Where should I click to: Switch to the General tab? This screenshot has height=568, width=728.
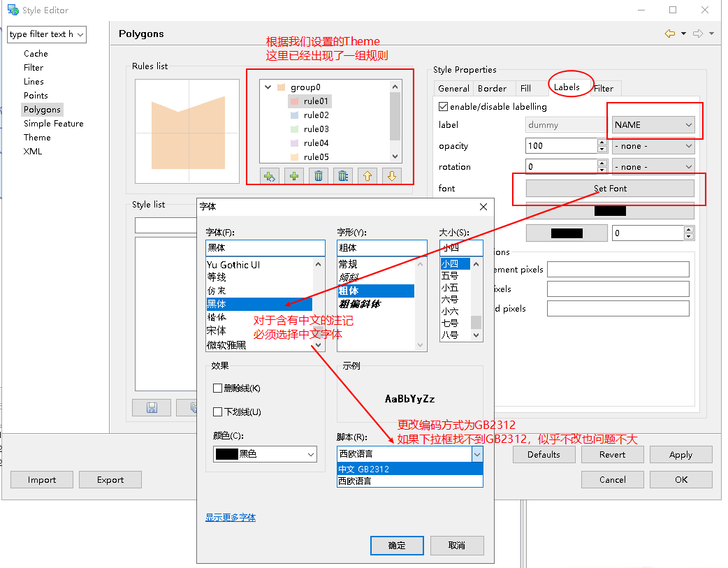(x=453, y=88)
